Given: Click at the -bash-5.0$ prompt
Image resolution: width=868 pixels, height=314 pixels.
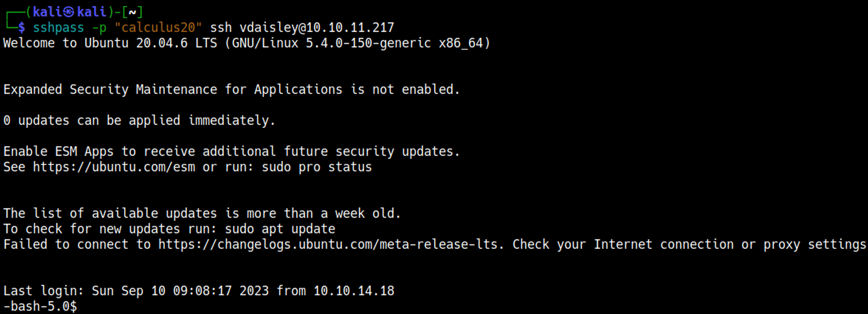Looking at the screenshot, I should (40, 306).
